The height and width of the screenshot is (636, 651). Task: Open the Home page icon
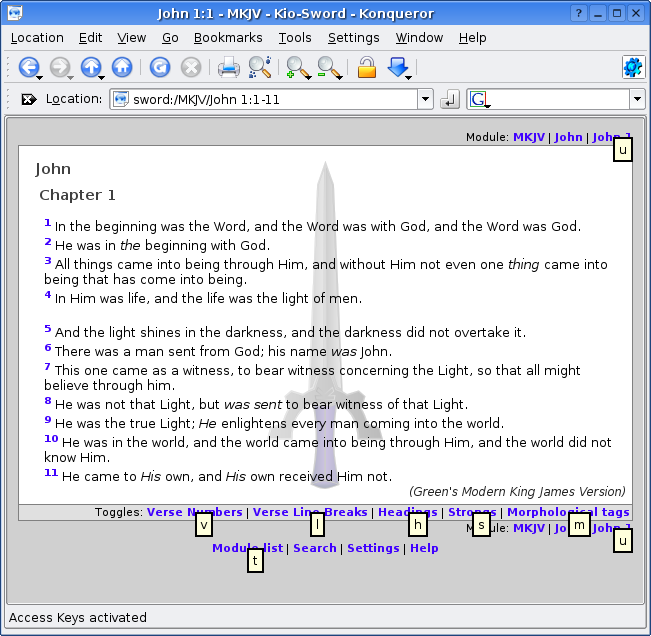click(122, 67)
